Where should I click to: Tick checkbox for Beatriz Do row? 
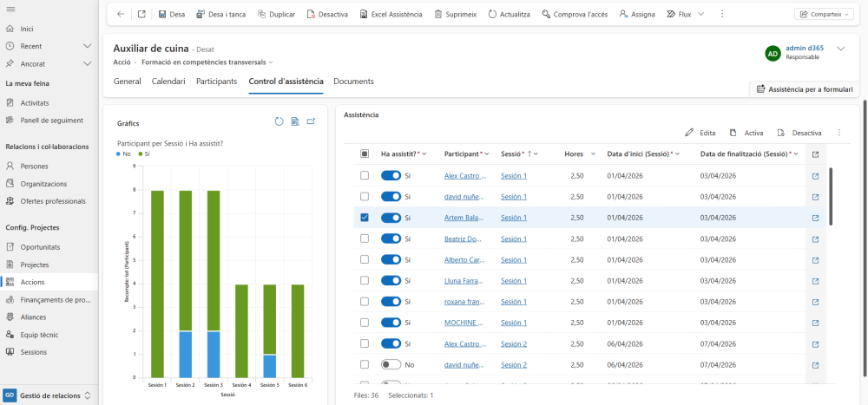(x=365, y=239)
